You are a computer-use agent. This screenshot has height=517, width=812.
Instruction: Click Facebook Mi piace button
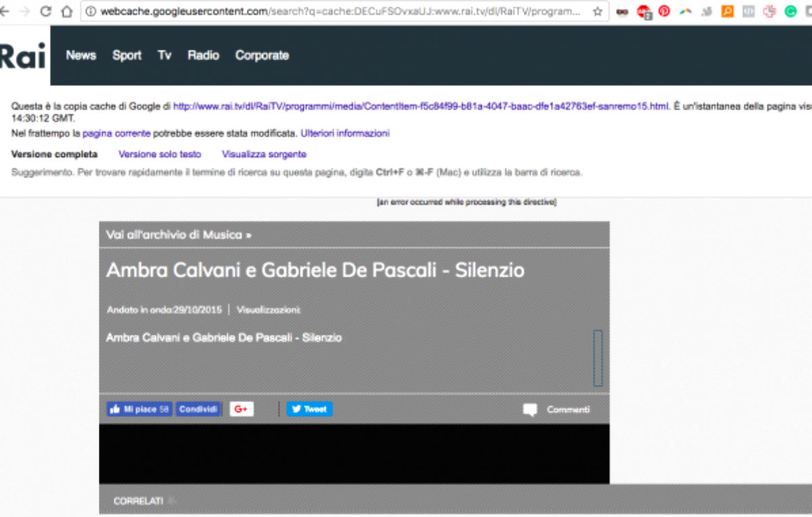139,409
